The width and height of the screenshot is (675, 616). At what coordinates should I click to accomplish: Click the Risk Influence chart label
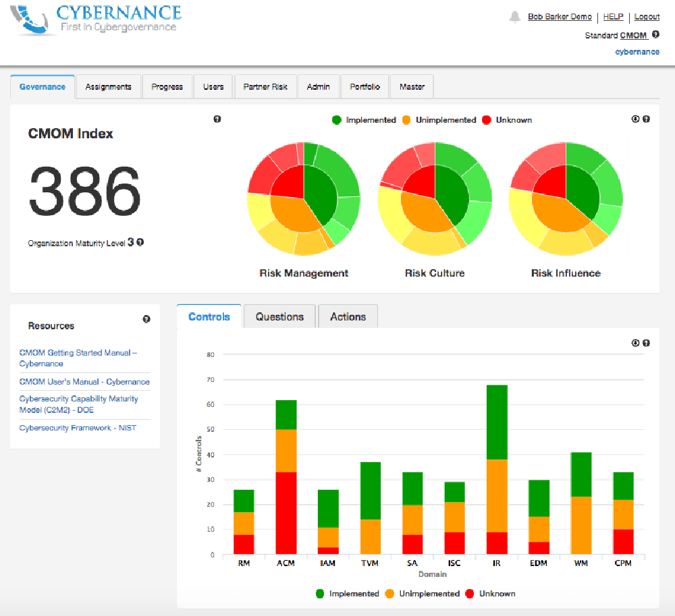(x=566, y=273)
